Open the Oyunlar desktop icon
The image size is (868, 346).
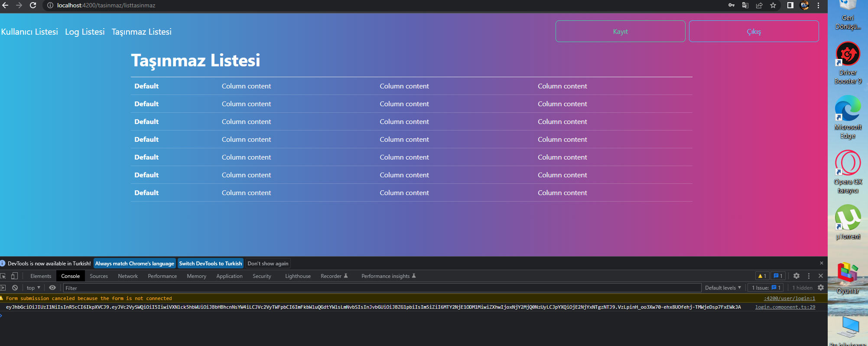(848, 277)
